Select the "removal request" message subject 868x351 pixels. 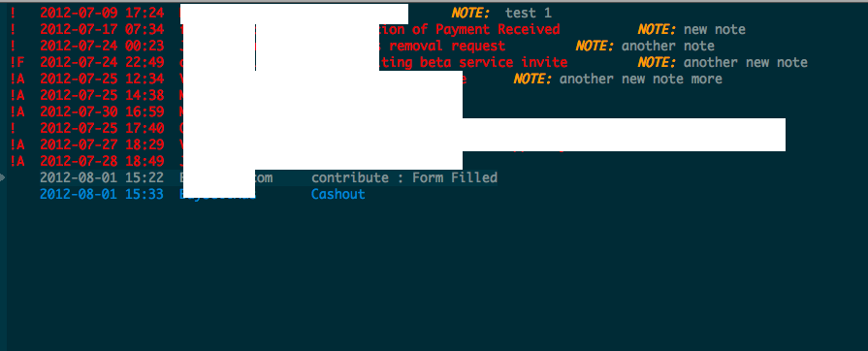point(447,46)
